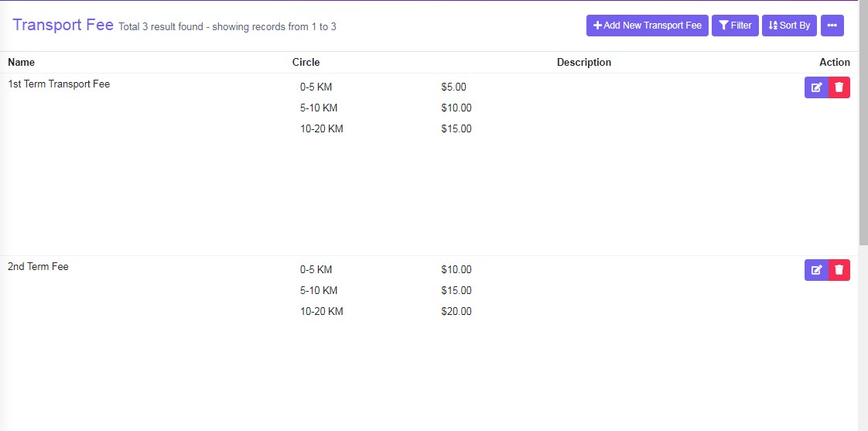The image size is (868, 431).
Task: Click the Description column header
Action: pos(584,62)
